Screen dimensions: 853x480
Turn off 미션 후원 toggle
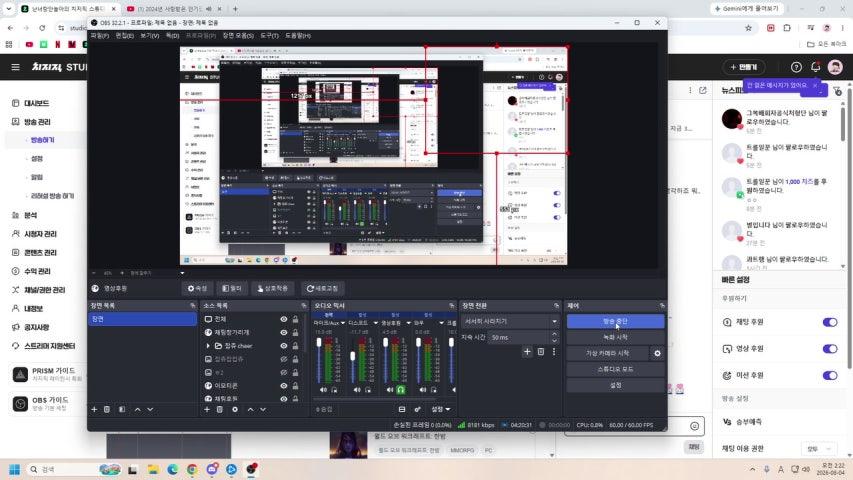pos(830,376)
